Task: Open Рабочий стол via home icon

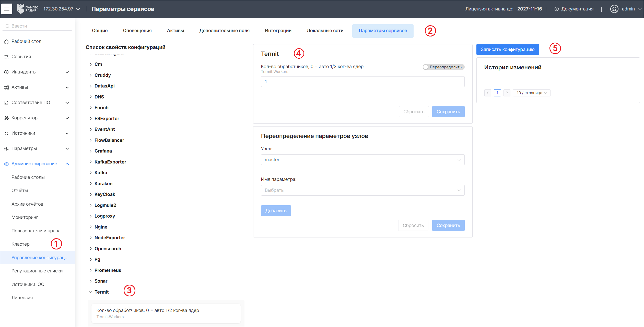Action: [x=6, y=41]
